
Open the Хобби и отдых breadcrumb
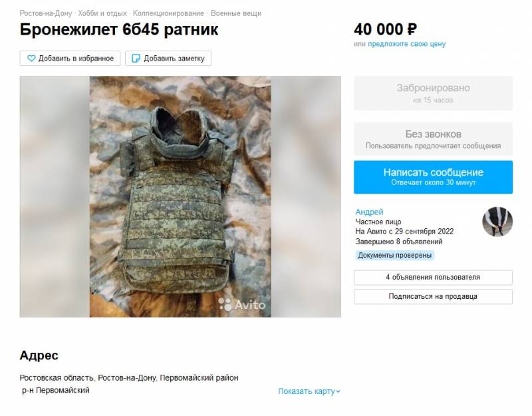pos(102,13)
